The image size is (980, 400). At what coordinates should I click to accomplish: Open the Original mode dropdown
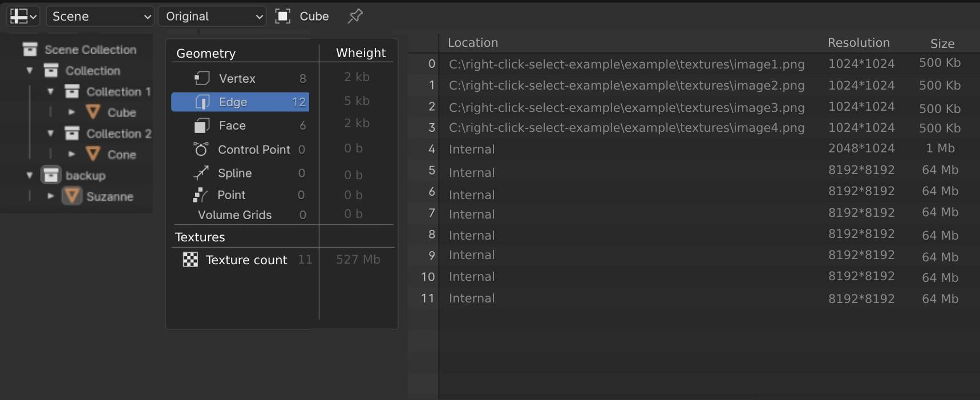tap(212, 16)
